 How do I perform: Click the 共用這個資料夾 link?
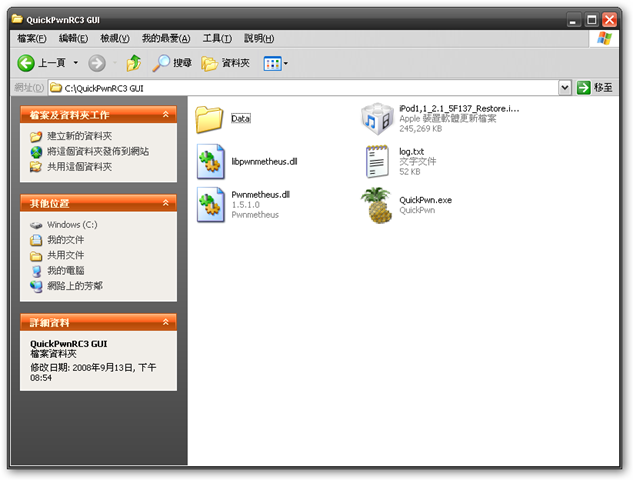click(80, 167)
